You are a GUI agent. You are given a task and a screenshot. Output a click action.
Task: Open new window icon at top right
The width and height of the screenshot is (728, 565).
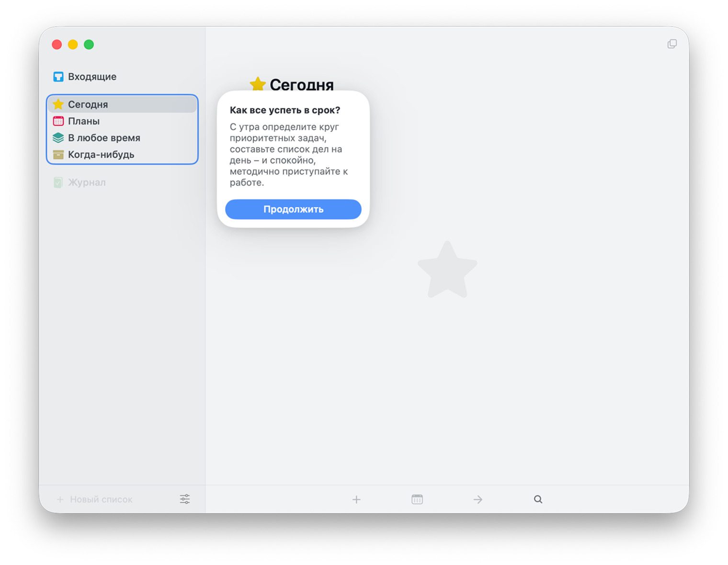pyautogui.click(x=672, y=44)
